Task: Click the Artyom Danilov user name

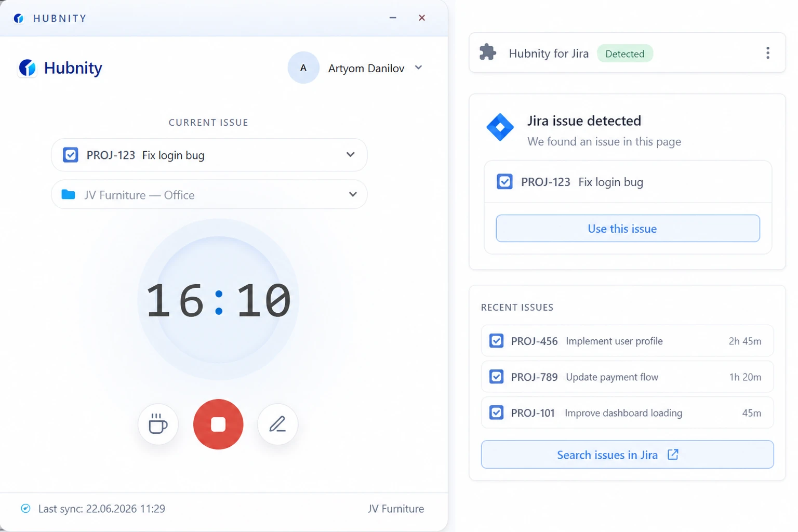Action: point(366,68)
